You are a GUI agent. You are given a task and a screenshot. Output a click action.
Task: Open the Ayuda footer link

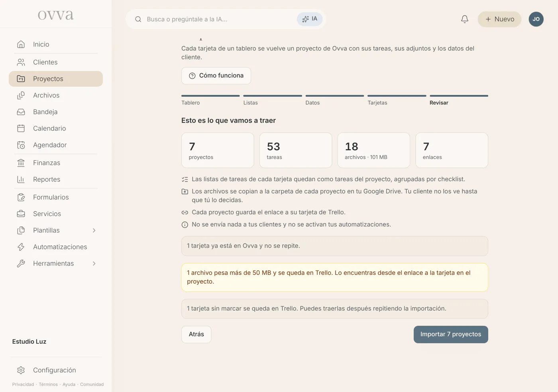click(69, 384)
